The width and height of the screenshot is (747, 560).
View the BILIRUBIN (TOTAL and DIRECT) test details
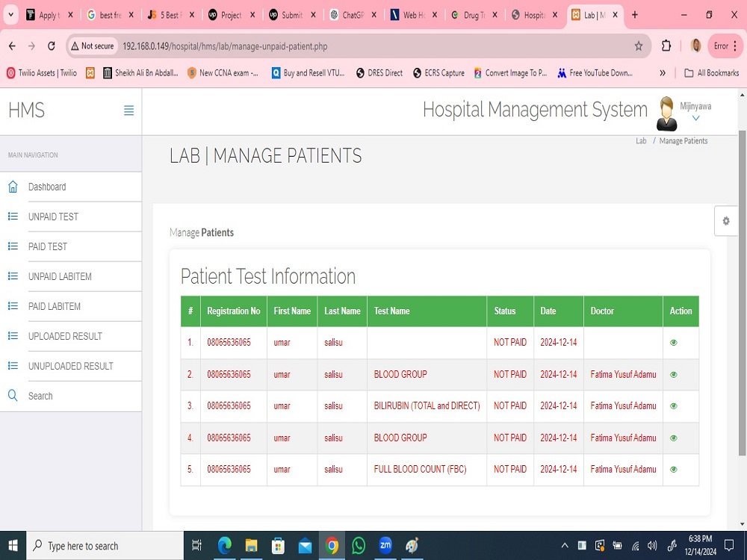(674, 406)
